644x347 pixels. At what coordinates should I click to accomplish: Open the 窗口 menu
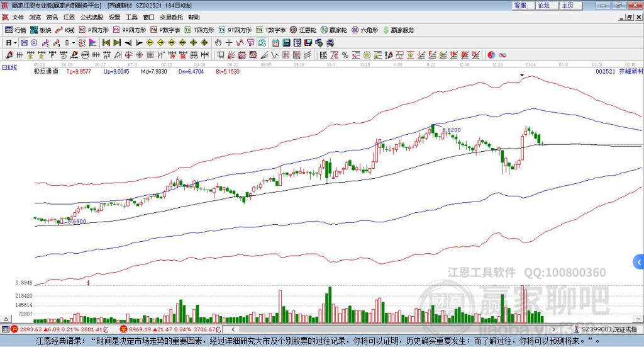pos(148,17)
